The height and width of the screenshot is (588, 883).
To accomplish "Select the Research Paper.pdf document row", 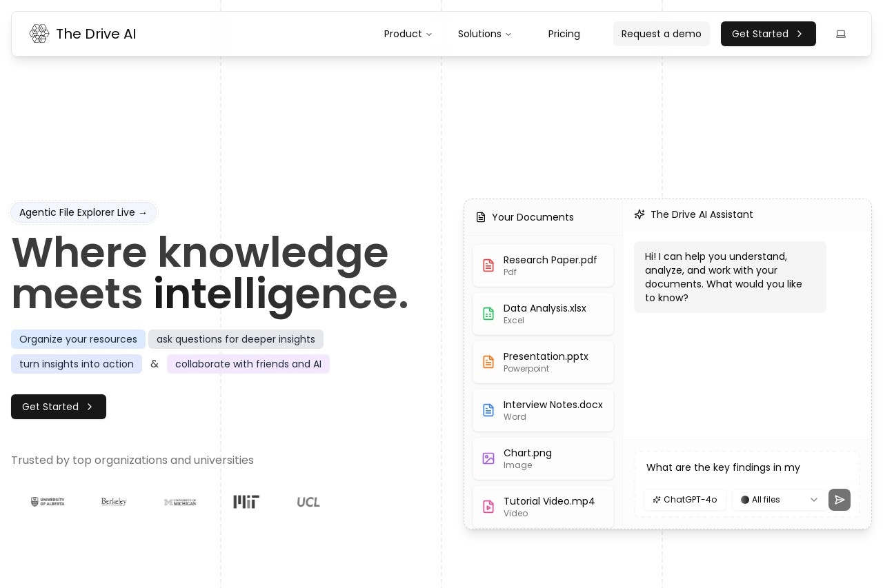I will coord(543,265).
